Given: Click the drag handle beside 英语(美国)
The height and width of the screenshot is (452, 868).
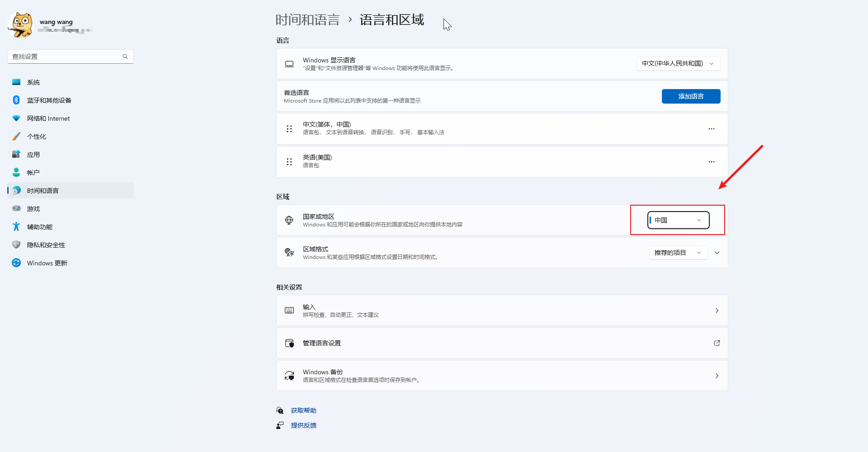Looking at the screenshot, I should click(x=289, y=162).
